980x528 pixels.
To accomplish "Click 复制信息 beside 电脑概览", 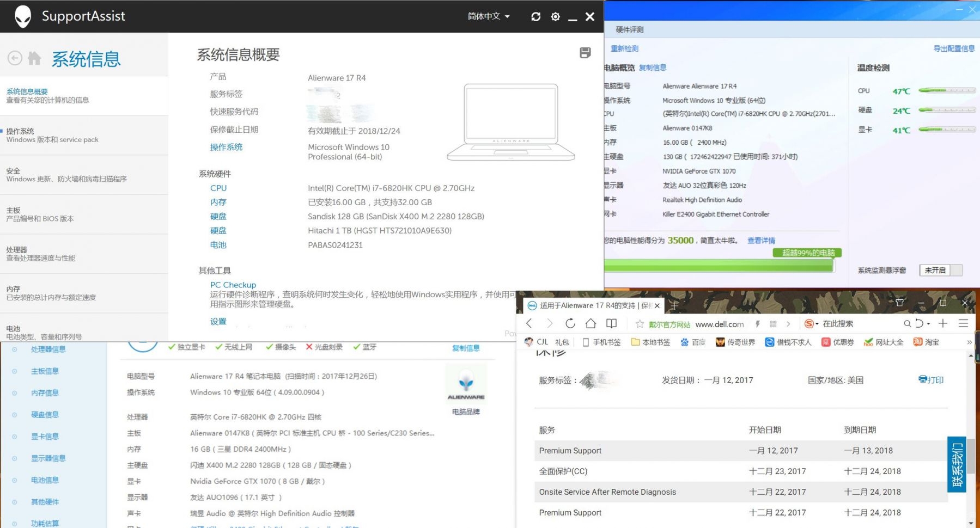I will pos(653,67).
